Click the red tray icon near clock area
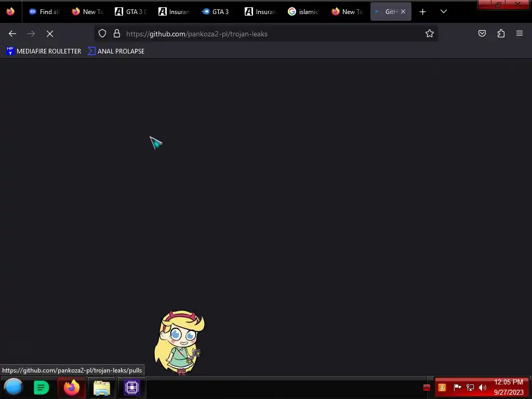The image size is (532, 399). pos(427,388)
